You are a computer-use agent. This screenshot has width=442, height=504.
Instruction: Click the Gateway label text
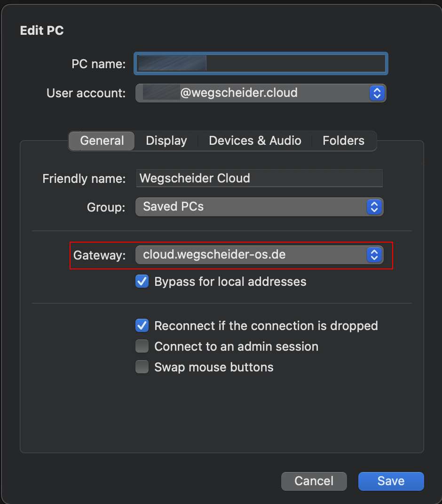pos(99,255)
